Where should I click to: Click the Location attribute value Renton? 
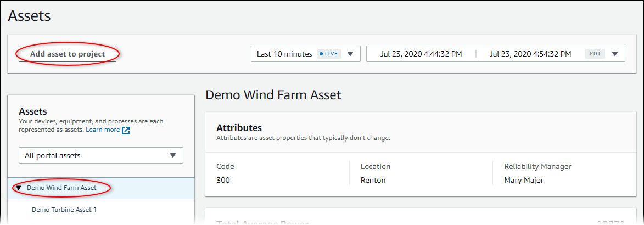373,180
